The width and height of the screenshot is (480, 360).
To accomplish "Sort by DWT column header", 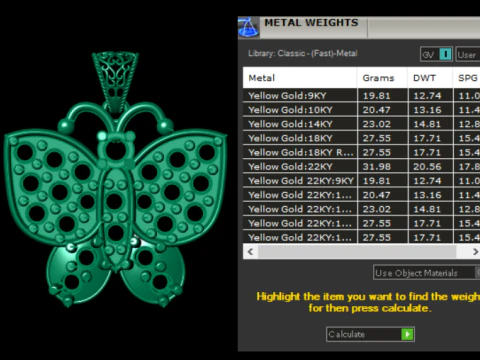I will point(430,78).
